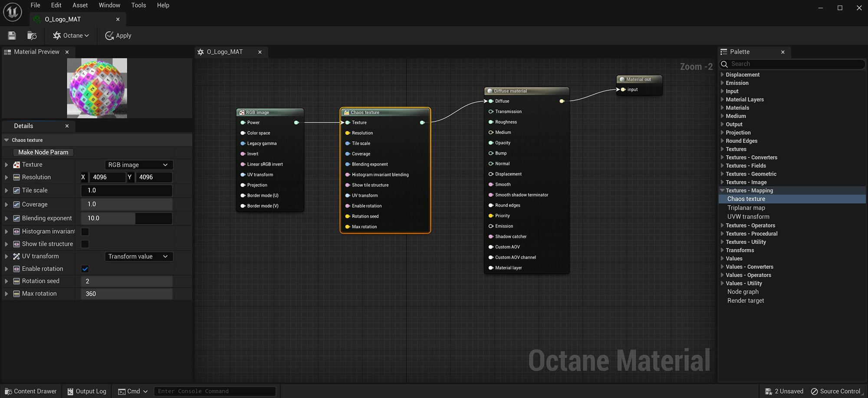Screen dimensions: 868x398
Task: Click the RGB image output pin
Action: pyautogui.click(x=296, y=123)
